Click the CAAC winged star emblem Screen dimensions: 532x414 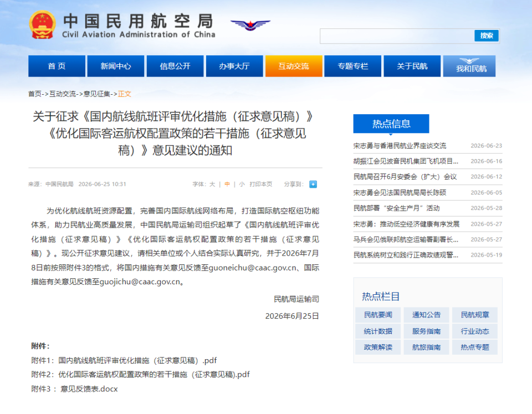(250, 25)
